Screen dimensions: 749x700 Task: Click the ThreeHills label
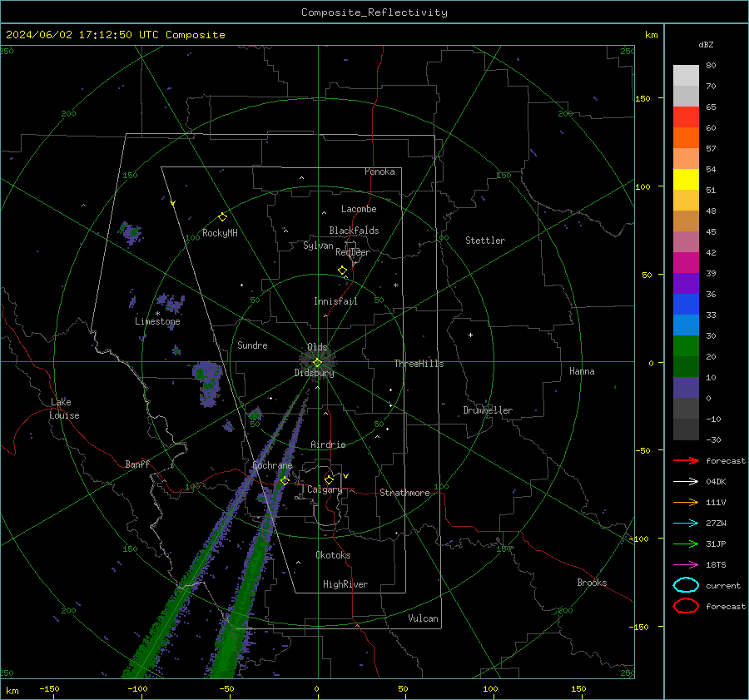pos(419,364)
